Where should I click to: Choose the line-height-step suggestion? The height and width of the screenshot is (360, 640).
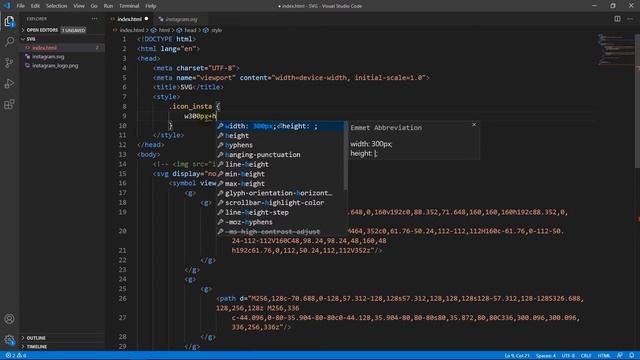280,213
